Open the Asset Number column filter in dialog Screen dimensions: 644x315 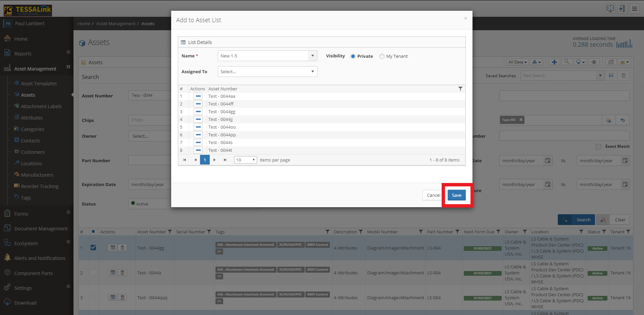[x=460, y=89]
